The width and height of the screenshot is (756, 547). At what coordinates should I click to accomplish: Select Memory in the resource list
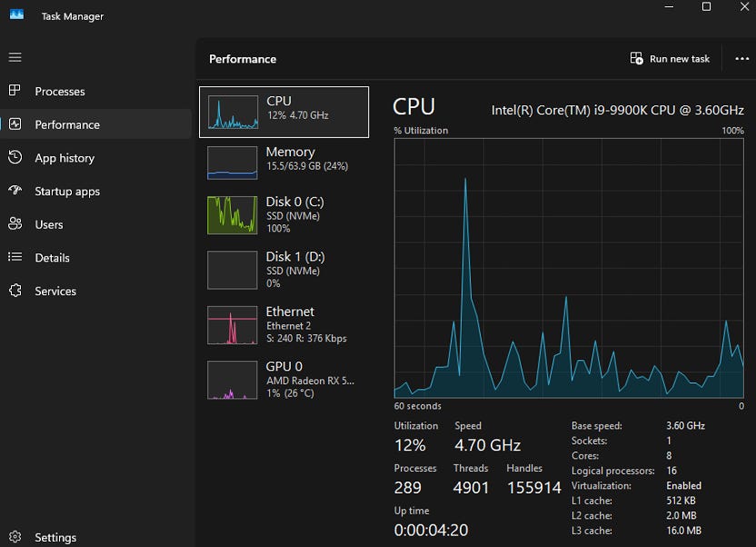[x=283, y=163]
